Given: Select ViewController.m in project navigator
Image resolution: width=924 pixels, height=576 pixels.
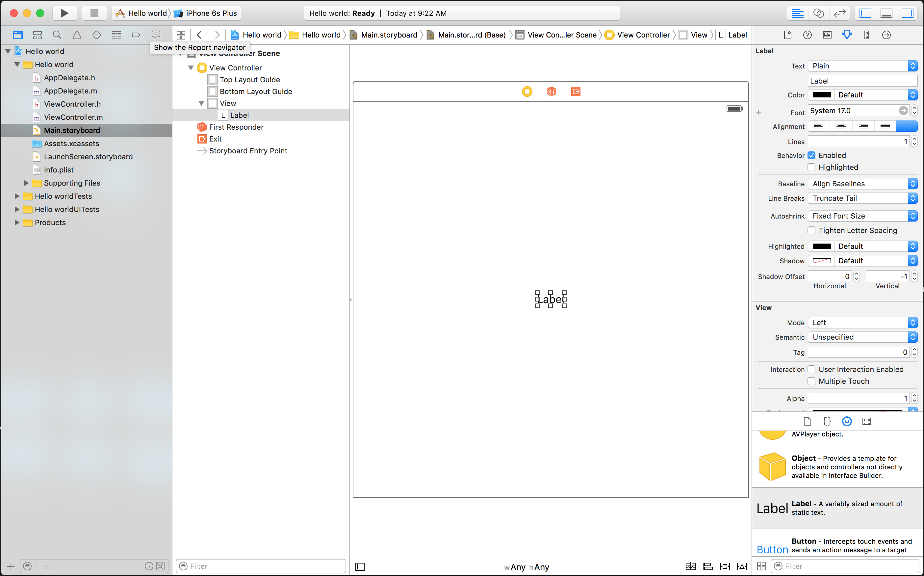Looking at the screenshot, I should point(73,117).
